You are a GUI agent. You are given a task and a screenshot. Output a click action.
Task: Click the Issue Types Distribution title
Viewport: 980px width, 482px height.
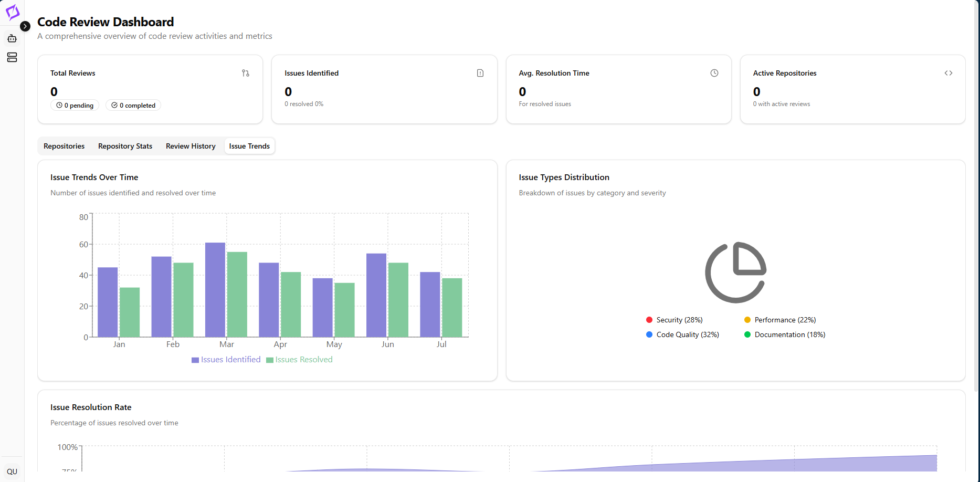coord(564,177)
